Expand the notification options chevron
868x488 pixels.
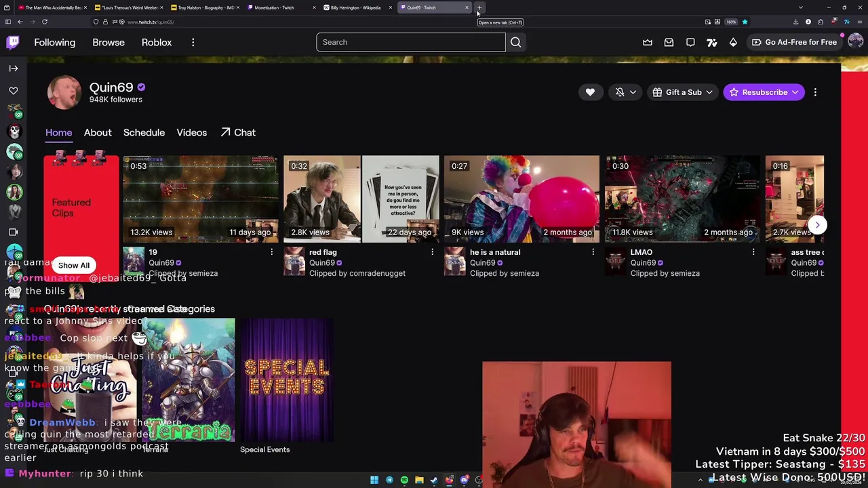633,92
